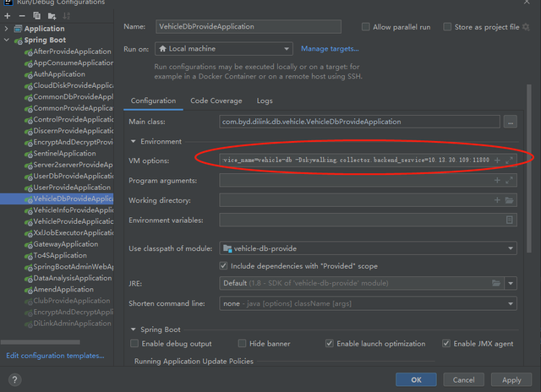Move configuration into new folder icon

52,16
